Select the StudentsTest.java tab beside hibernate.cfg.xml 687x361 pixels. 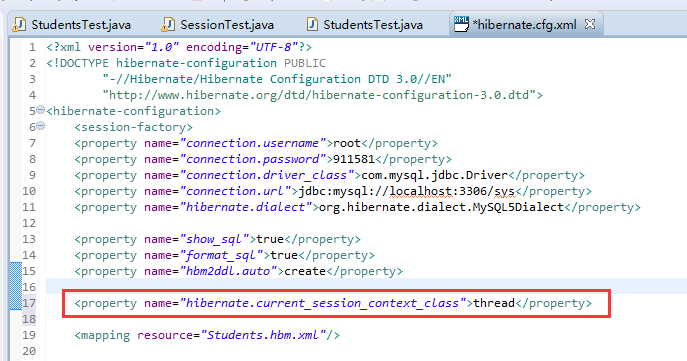365,25
